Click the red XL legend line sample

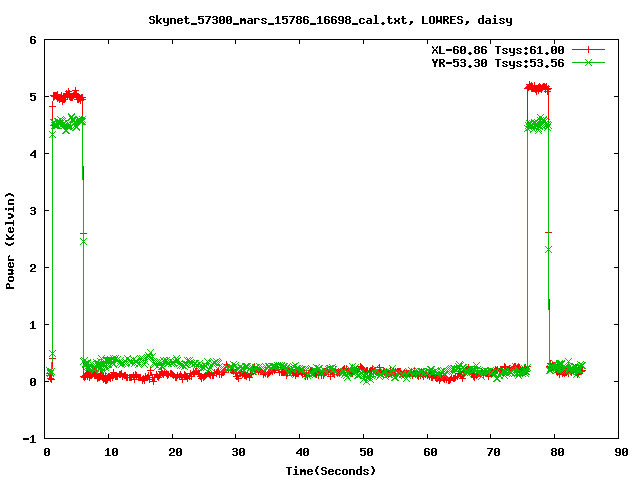click(588, 50)
